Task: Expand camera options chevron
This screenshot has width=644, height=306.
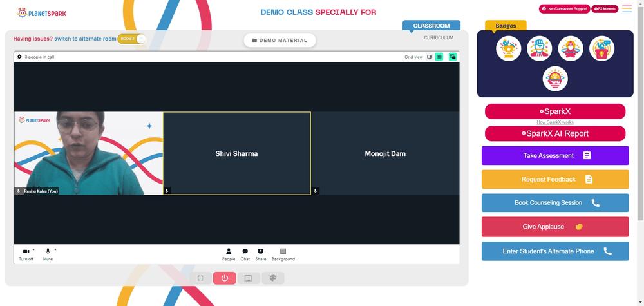Action: click(x=33, y=249)
